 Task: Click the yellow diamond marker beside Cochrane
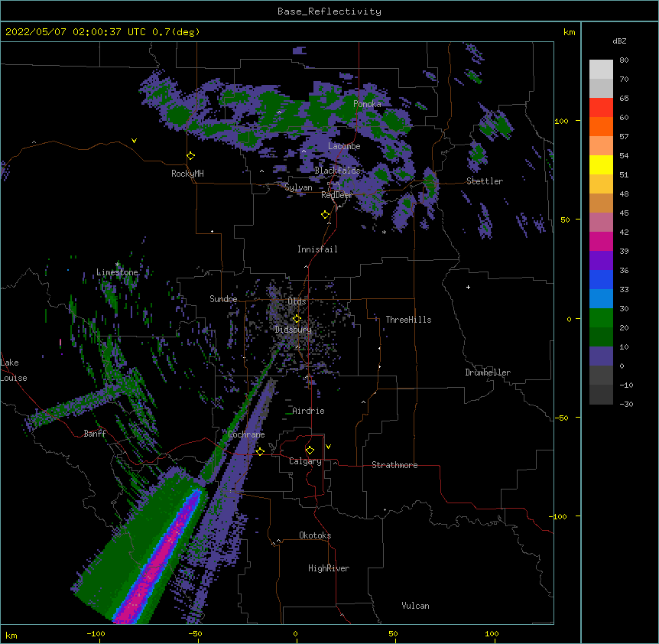click(260, 451)
